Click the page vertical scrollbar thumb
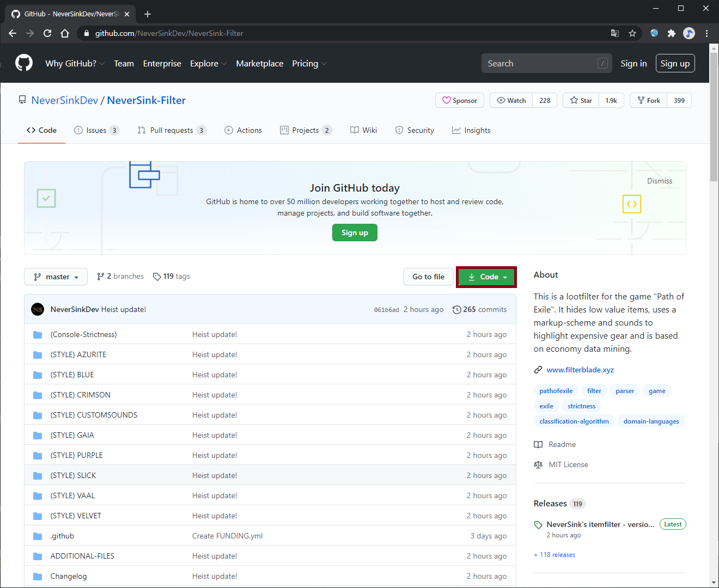The image size is (719, 588). coord(714,117)
